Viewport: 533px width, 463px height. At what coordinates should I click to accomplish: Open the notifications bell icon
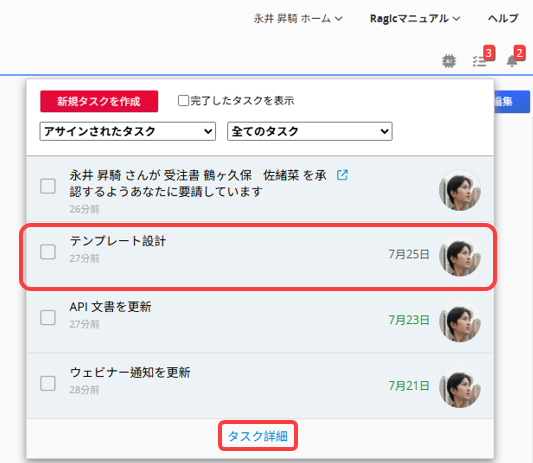(512, 61)
